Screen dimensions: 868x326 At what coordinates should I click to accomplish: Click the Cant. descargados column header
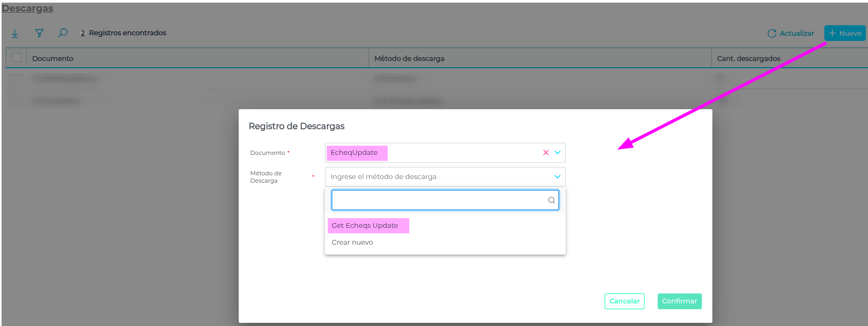(748, 58)
